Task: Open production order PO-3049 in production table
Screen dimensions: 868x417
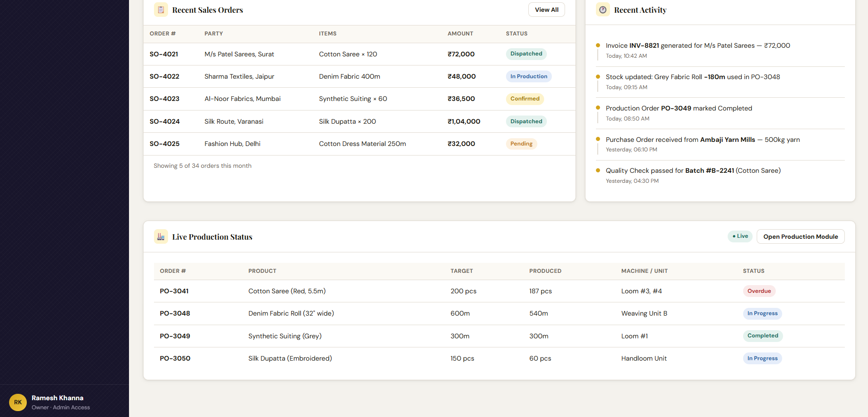Action: pyautogui.click(x=175, y=336)
